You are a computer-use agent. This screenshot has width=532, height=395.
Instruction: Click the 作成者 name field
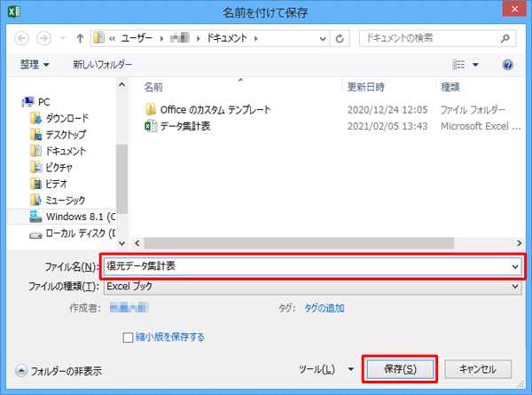coord(129,308)
